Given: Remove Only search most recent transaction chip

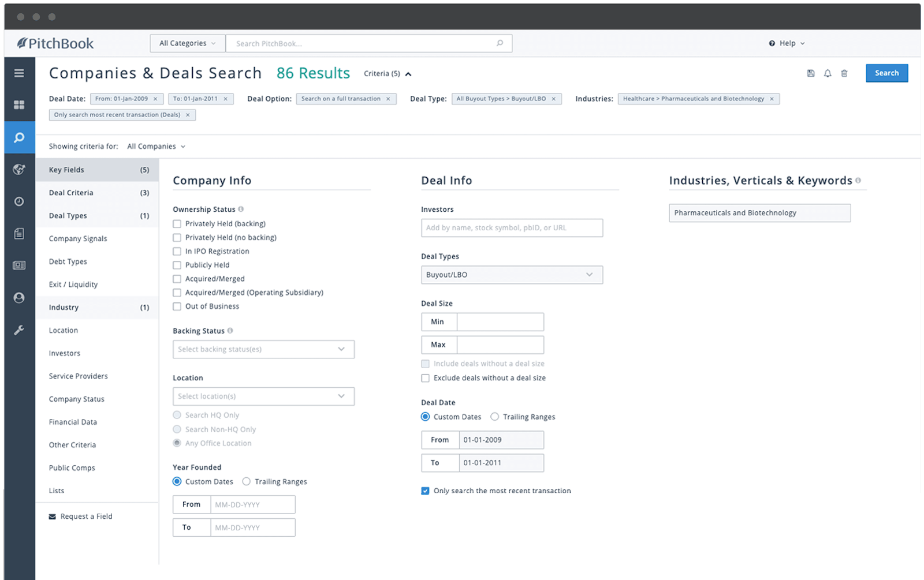Looking at the screenshot, I should point(188,115).
